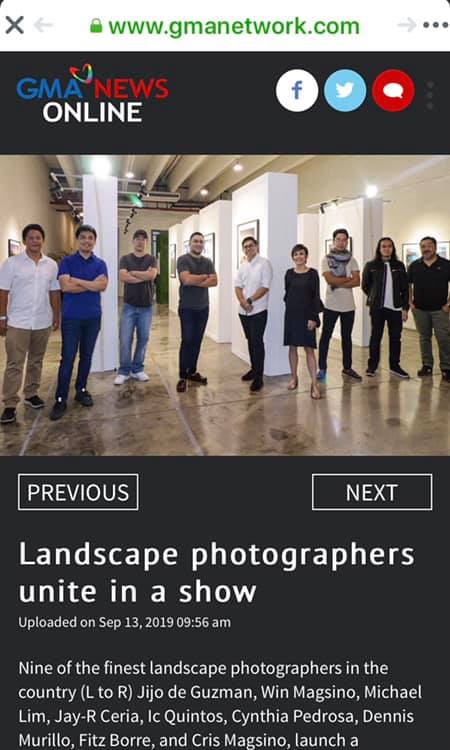
Task: Open the photographers group photo
Action: click(225, 305)
